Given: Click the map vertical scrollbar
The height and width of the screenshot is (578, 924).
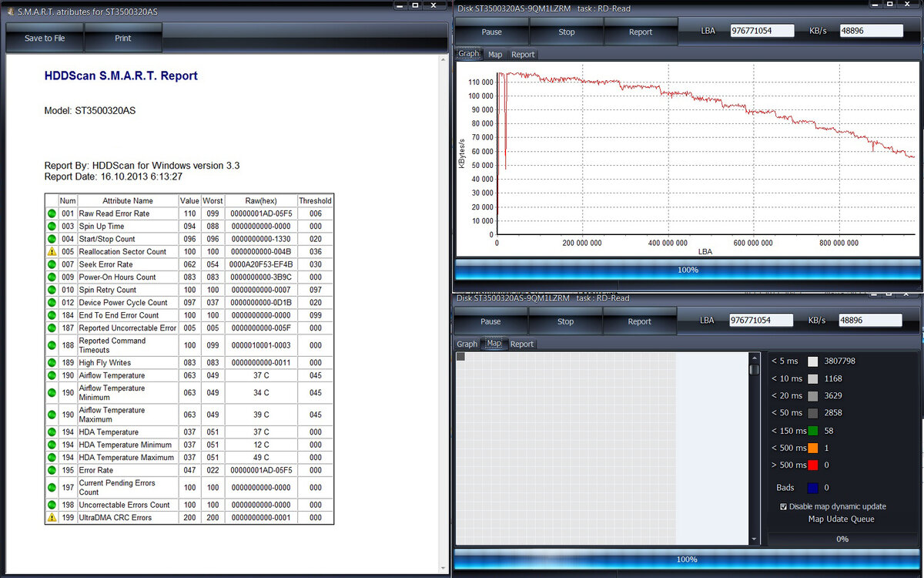Looking at the screenshot, I should [755, 449].
